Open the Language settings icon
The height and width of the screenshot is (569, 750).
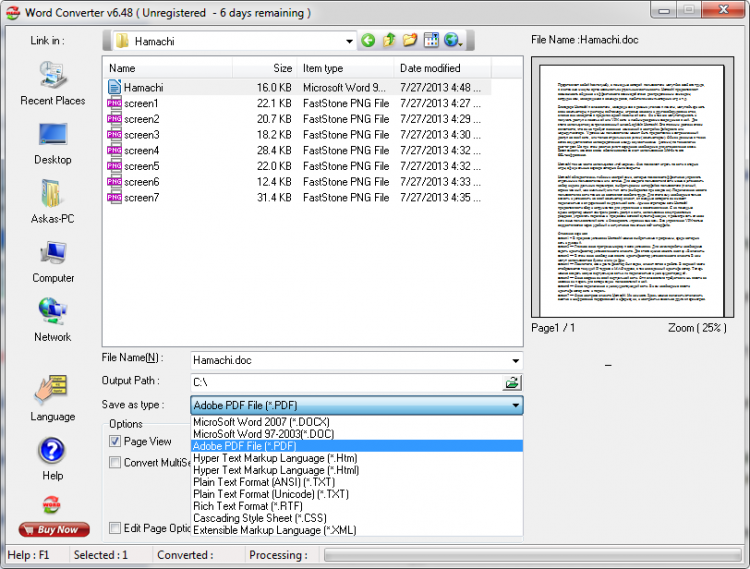pyautogui.click(x=51, y=388)
